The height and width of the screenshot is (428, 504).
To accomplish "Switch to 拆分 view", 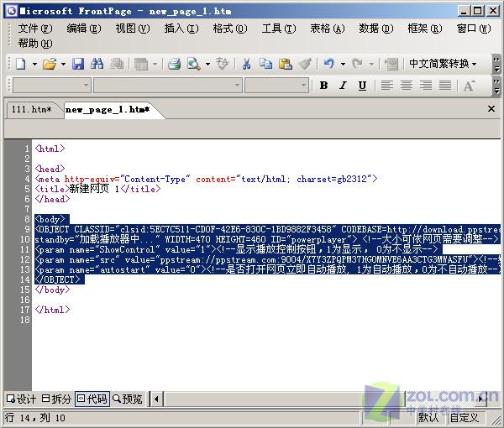I will (x=56, y=399).
